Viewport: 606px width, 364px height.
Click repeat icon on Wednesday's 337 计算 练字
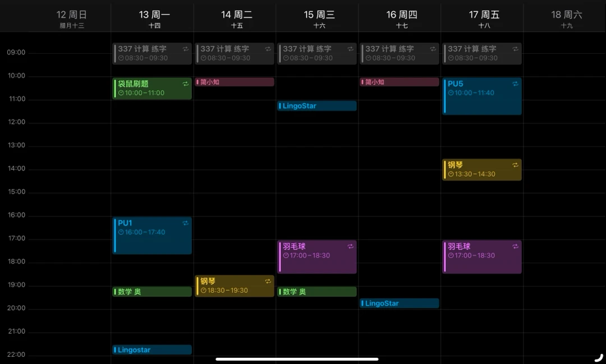click(350, 49)
